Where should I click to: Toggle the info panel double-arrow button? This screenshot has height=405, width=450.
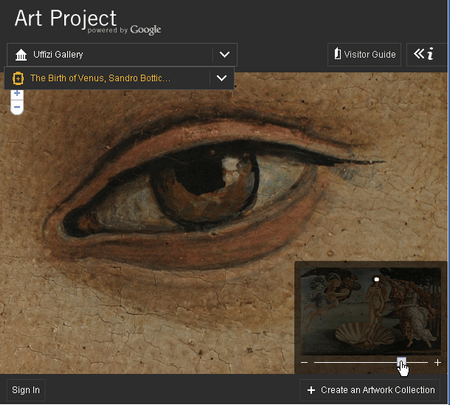[x=424, y=54]
